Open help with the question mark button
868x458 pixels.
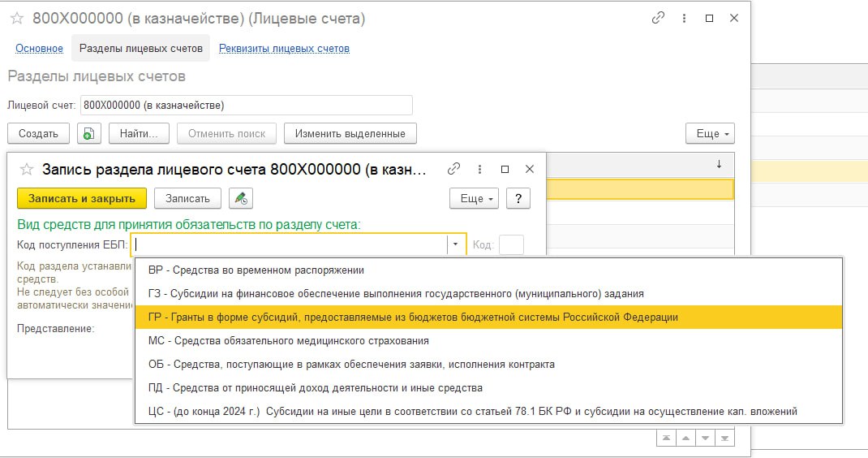click(518, 198)
